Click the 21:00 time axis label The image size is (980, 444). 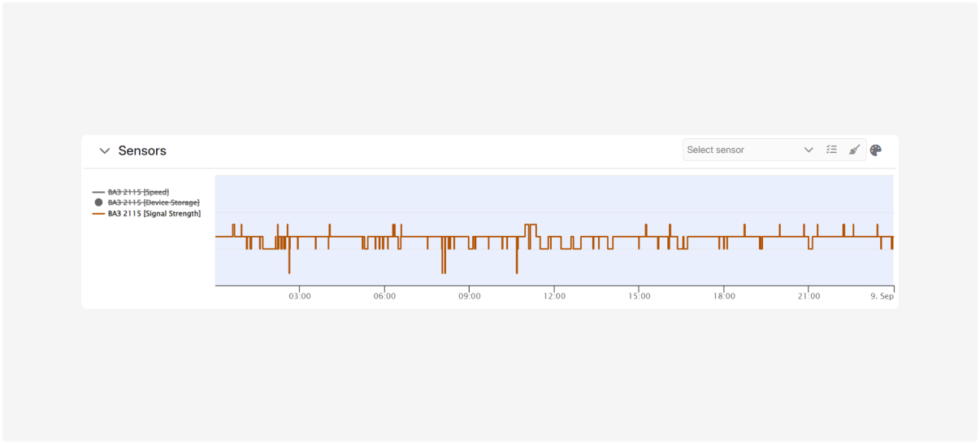(809, 296)
